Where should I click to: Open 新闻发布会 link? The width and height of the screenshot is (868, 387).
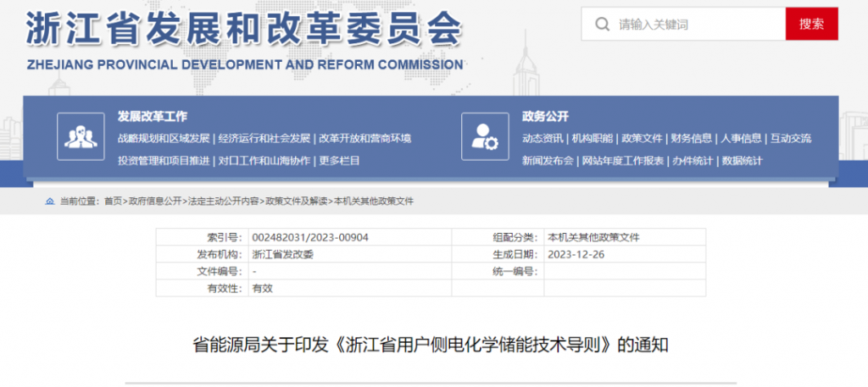(548, 161)
